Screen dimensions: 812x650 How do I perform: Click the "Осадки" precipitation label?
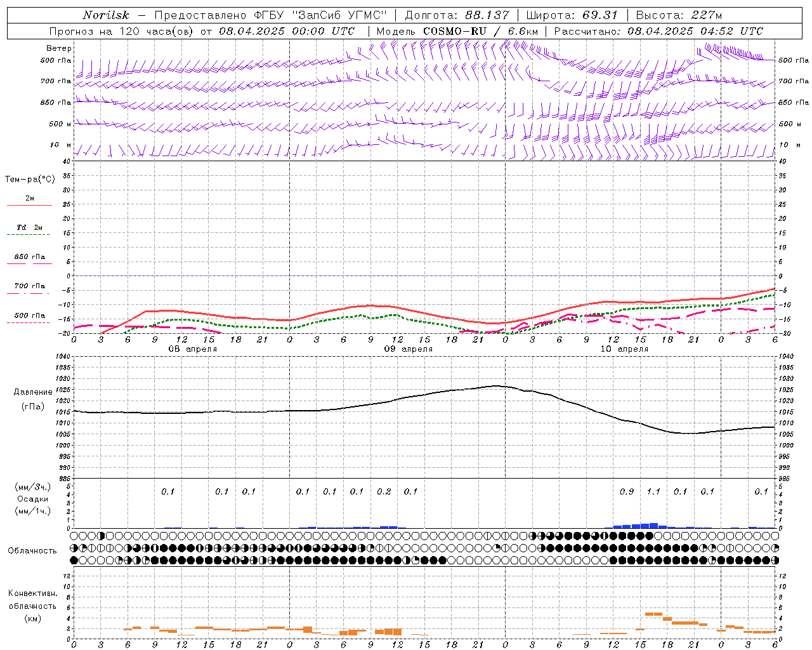coord(33,499)
